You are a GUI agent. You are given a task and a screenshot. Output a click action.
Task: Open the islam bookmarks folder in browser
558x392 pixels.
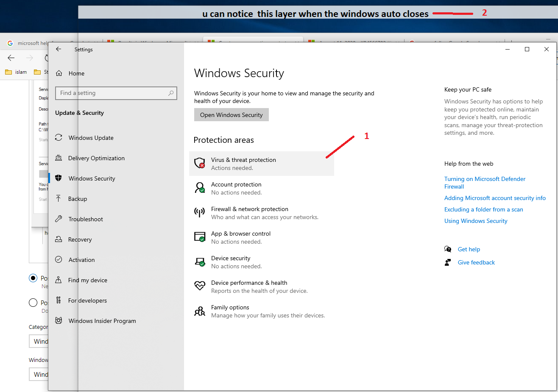click(x=16, y=72)
